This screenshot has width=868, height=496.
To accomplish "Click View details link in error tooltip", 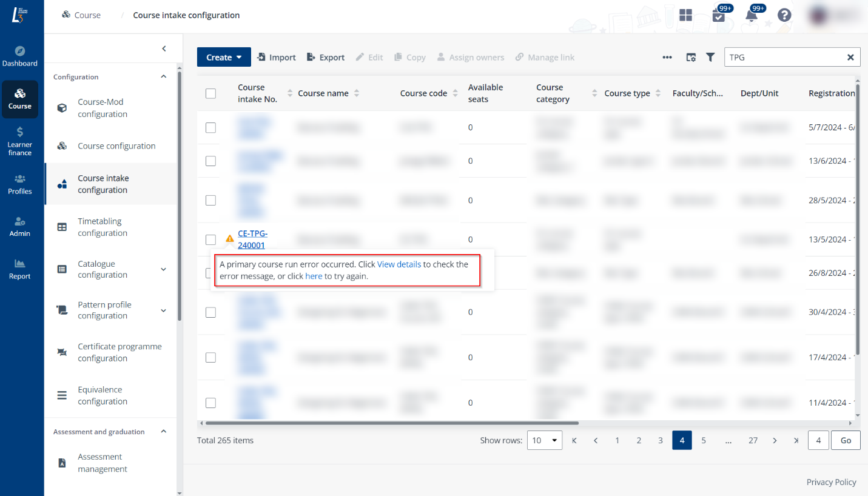I will [x=399, y=264].
